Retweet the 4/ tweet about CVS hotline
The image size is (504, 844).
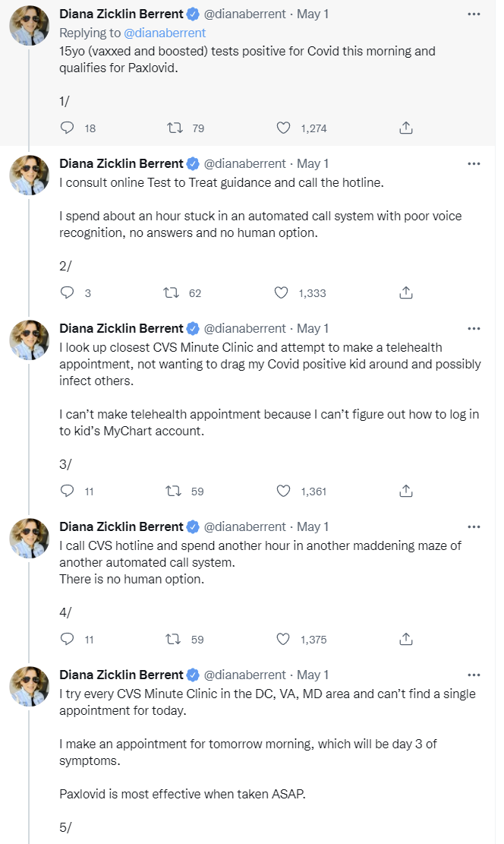174,639
